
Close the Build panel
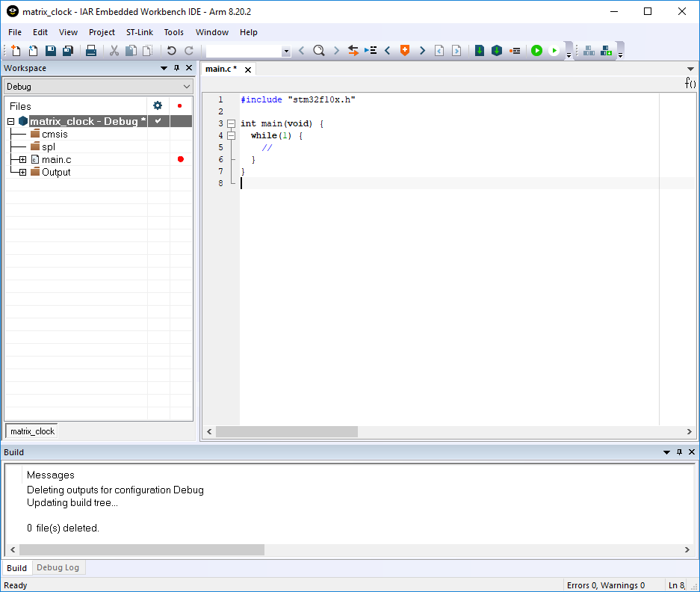(692, 451)
